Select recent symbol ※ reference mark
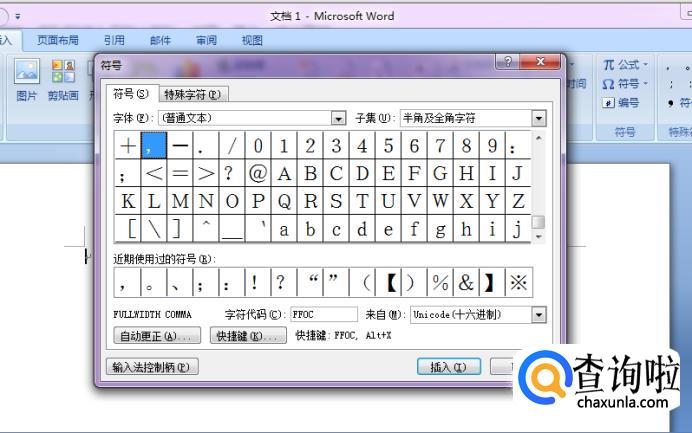 point(519,282)
